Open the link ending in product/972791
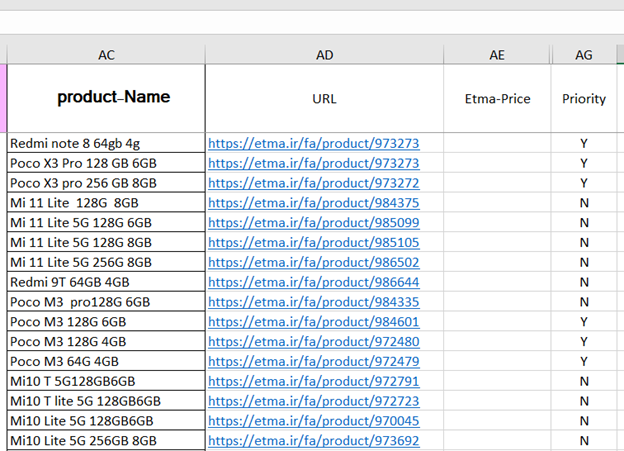 314,381
